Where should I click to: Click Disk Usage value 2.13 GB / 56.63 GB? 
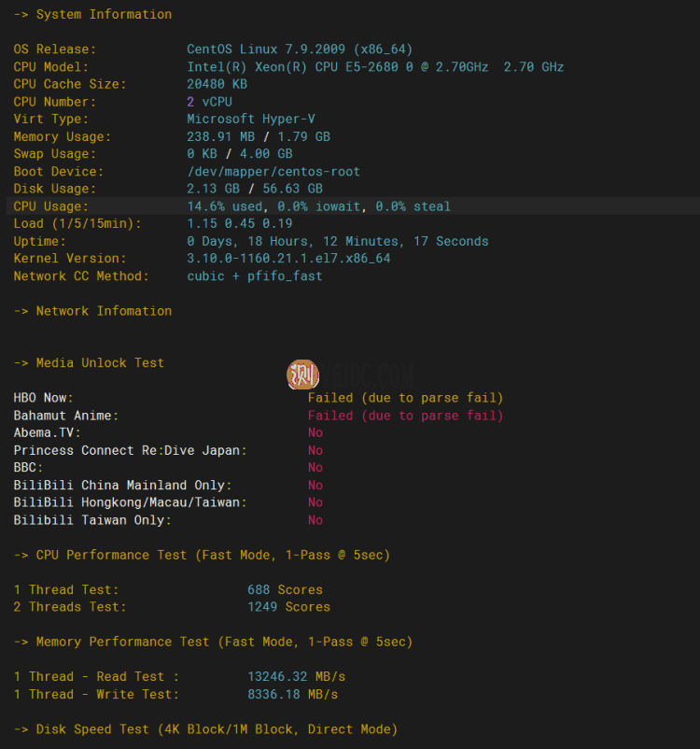pyautogui.click(x=255, y=189)
